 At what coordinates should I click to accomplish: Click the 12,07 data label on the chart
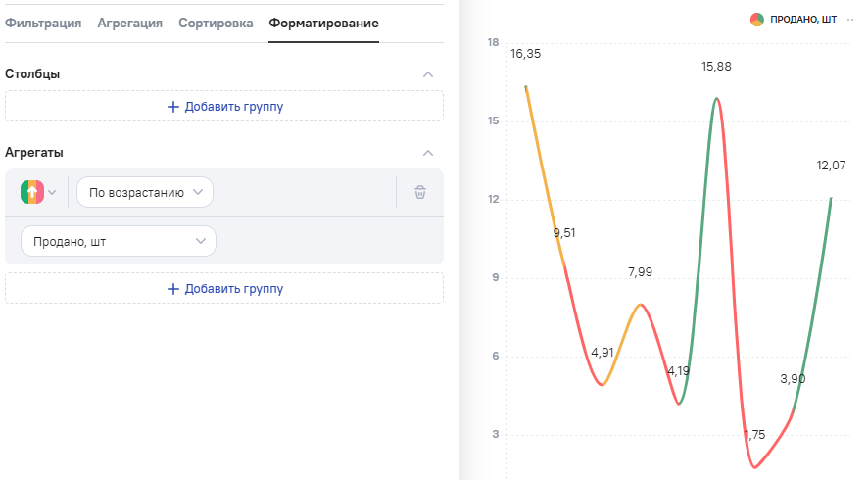[831, 165]
